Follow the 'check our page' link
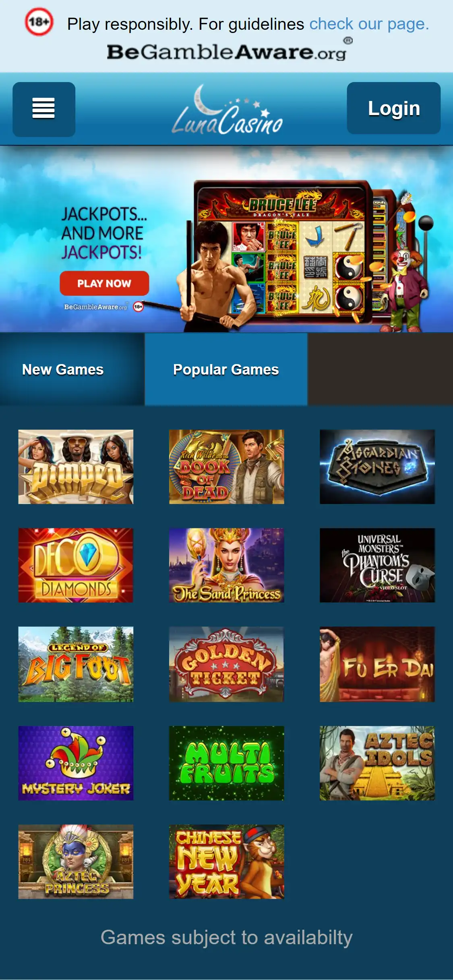Viewport: 453px width, 980px height. pyautogui.click(x=369, y=24)
